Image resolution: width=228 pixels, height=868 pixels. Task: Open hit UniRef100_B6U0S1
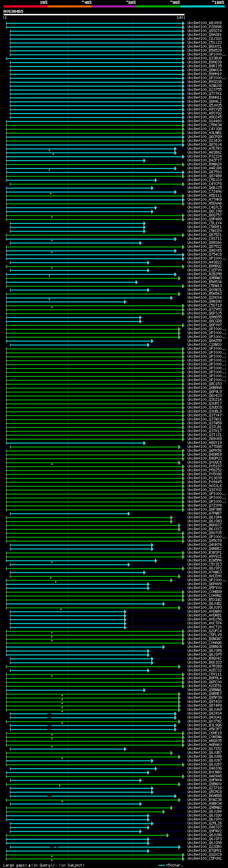[204, 46]
